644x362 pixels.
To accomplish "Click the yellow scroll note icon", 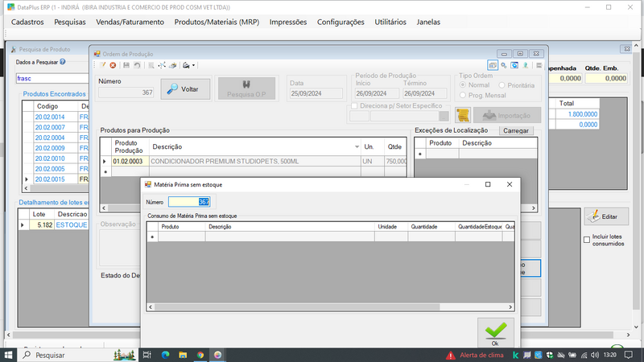I will [463, 115].
